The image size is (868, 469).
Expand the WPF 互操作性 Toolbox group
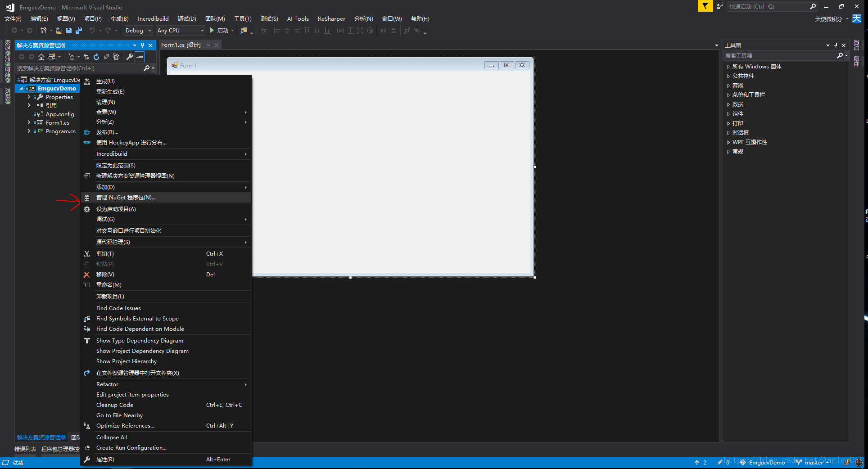click(728, 142)
